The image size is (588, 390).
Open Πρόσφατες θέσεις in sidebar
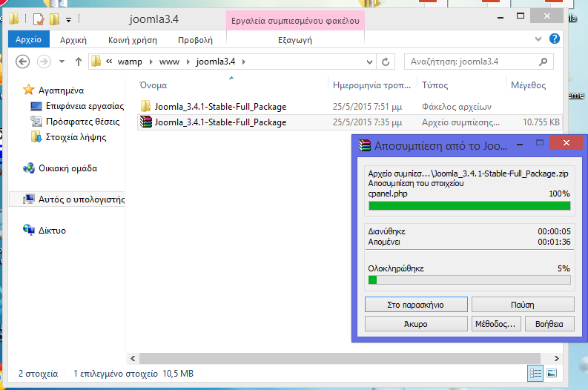pos(82,122)
